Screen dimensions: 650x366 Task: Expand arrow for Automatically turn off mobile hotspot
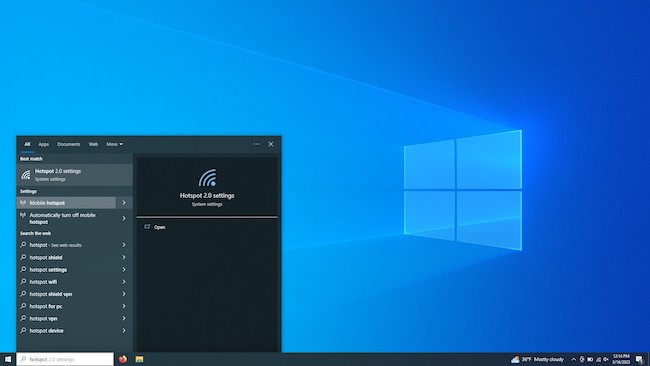[x=124, y=218]
